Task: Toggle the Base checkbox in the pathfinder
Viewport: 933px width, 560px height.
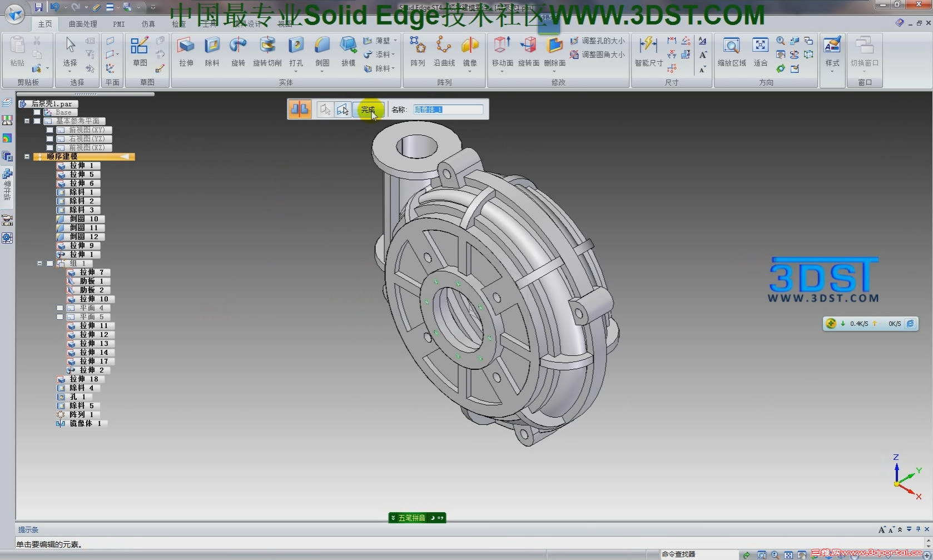Action: point(37,111)
